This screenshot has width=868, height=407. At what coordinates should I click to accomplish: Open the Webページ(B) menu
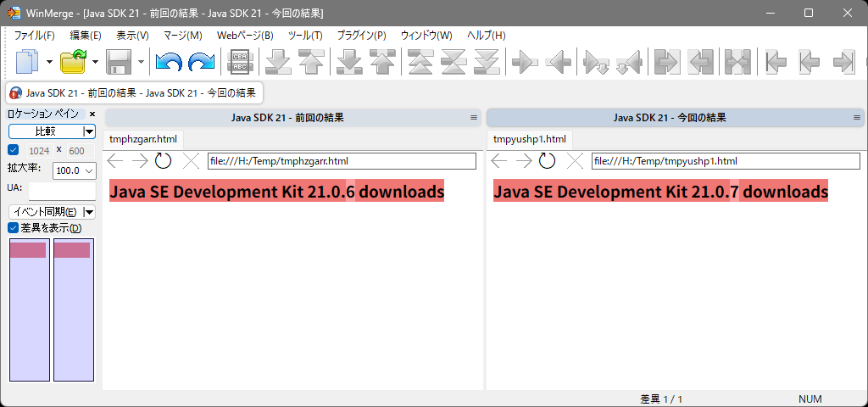(x=245, y=36)
